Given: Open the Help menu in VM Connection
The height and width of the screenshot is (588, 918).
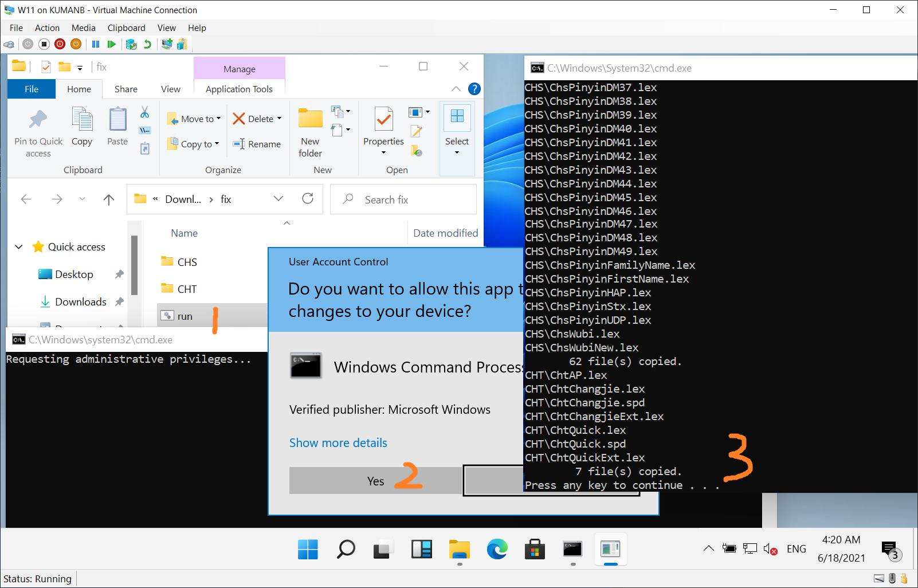Looking at the screenshot, I should click(197, 28).
